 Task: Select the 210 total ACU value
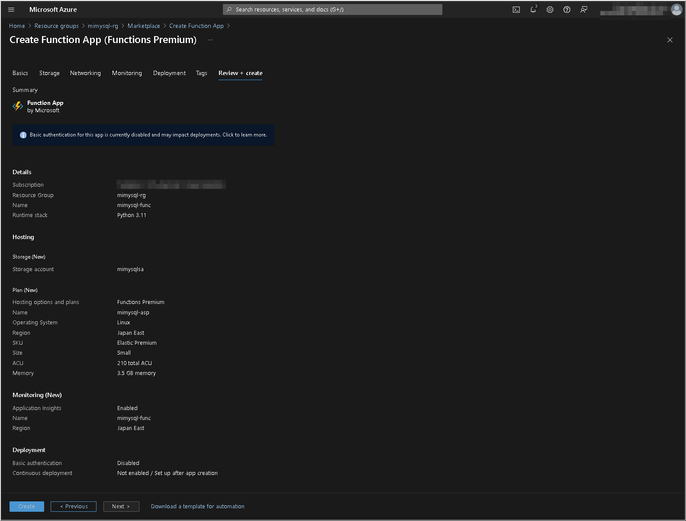click(x=134, y=363)
